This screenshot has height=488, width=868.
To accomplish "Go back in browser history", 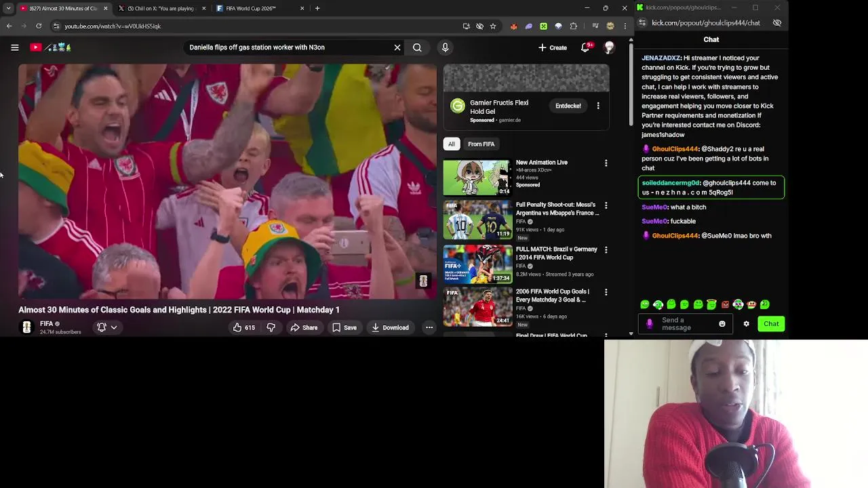I will coord(9,26).
